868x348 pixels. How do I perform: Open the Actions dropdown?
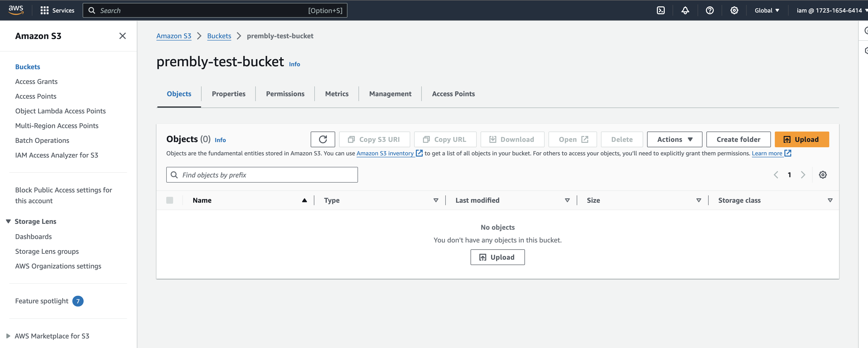tap(674, 139)
